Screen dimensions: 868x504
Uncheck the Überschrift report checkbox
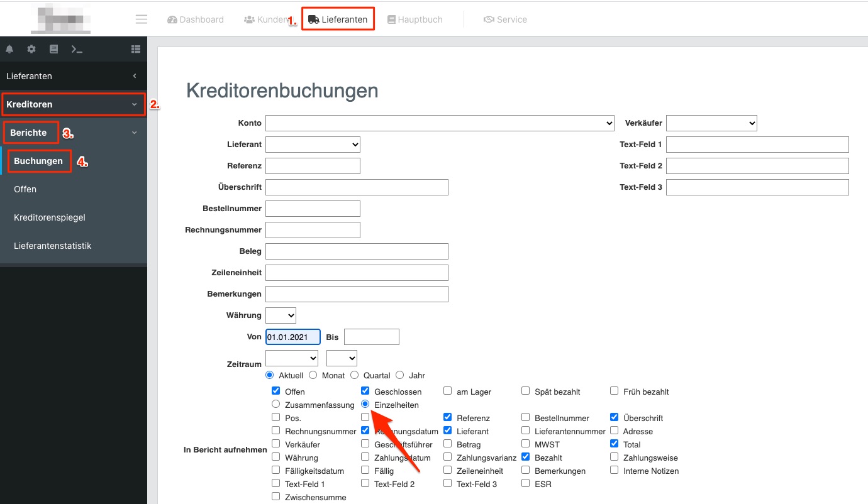[614, 417]
